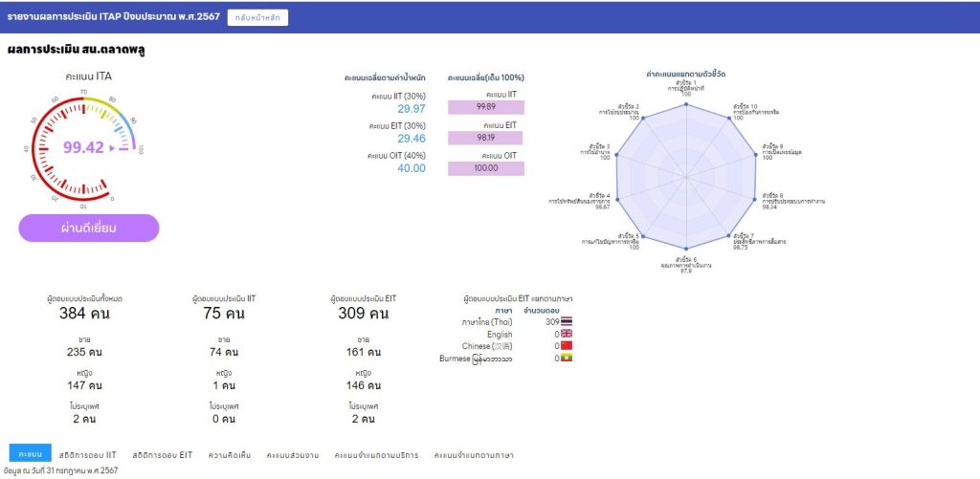Click radar point for indicator 1
This screenshot has width=980, height=479.
coord(686,103)
